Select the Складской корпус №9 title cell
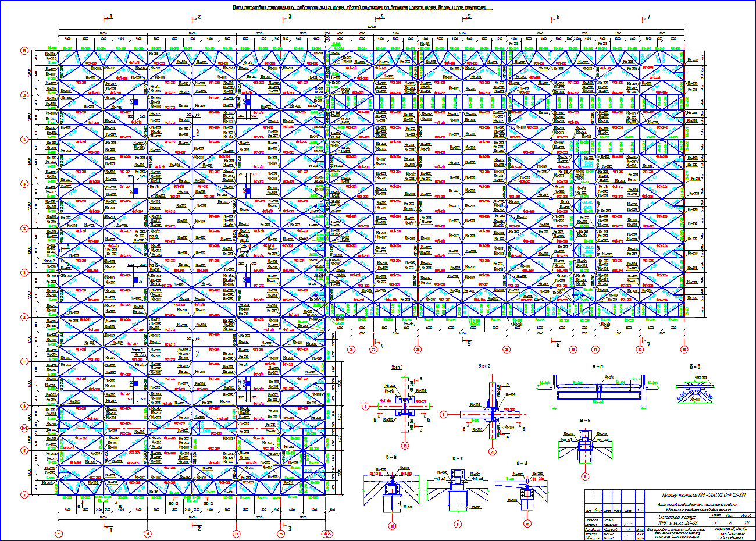The width and height of the screenshot is (756, 541). pyautogui.click(x=675, y=519)
